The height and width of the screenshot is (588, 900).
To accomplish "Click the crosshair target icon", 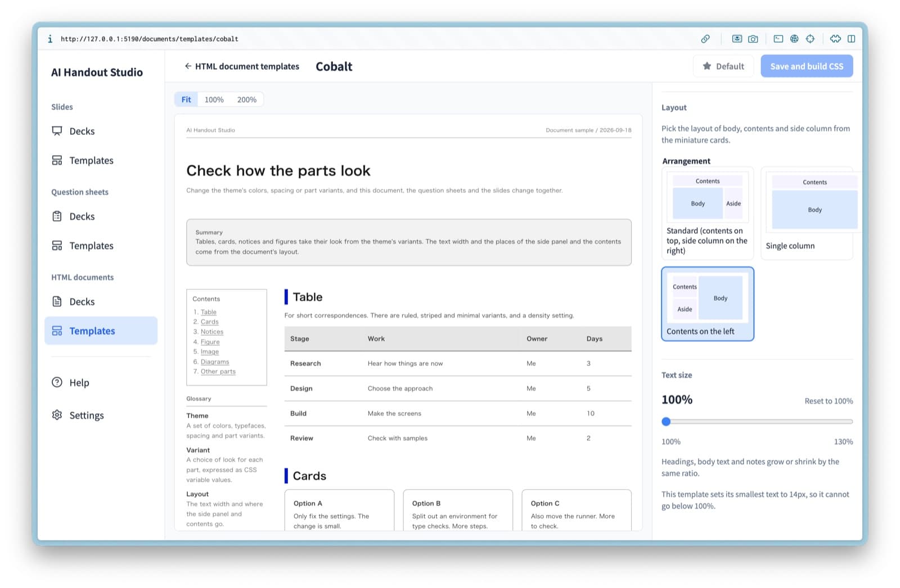I will click(x=810, y=39).
